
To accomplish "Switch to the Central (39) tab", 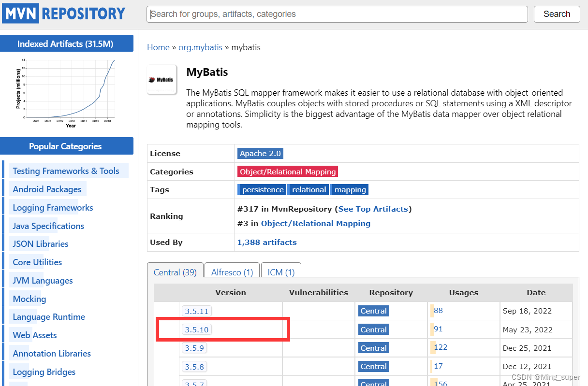I will pos(175,272).
